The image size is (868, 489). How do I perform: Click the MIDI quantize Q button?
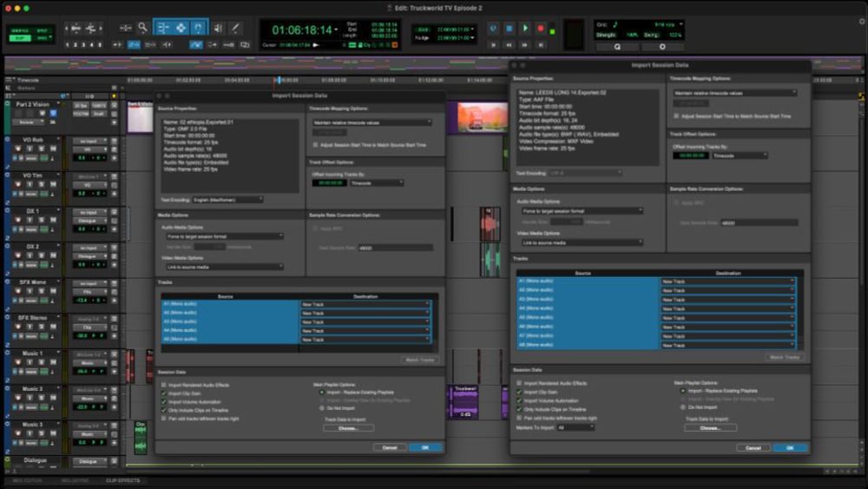pyautogui.click(x=617, y=47)
